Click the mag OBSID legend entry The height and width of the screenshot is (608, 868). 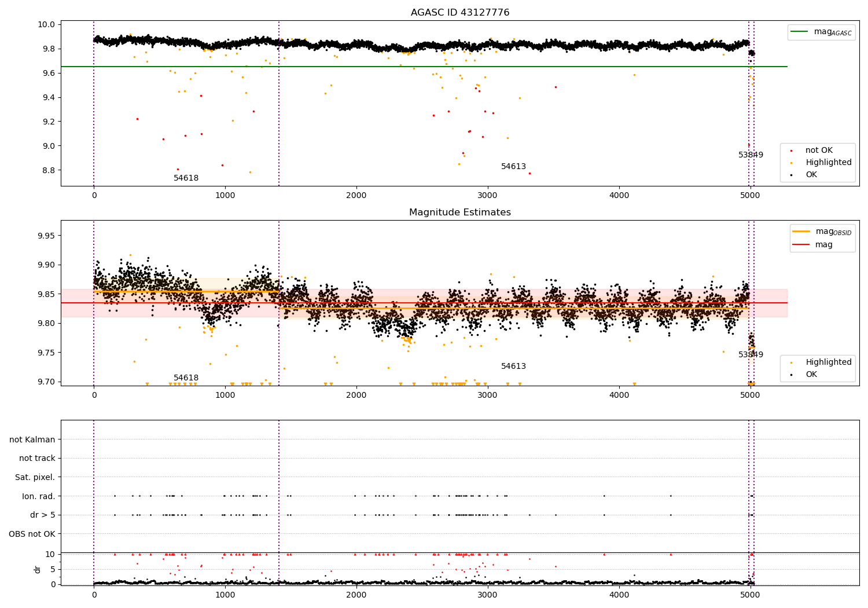pyautogui.click(x=822, y=232)
